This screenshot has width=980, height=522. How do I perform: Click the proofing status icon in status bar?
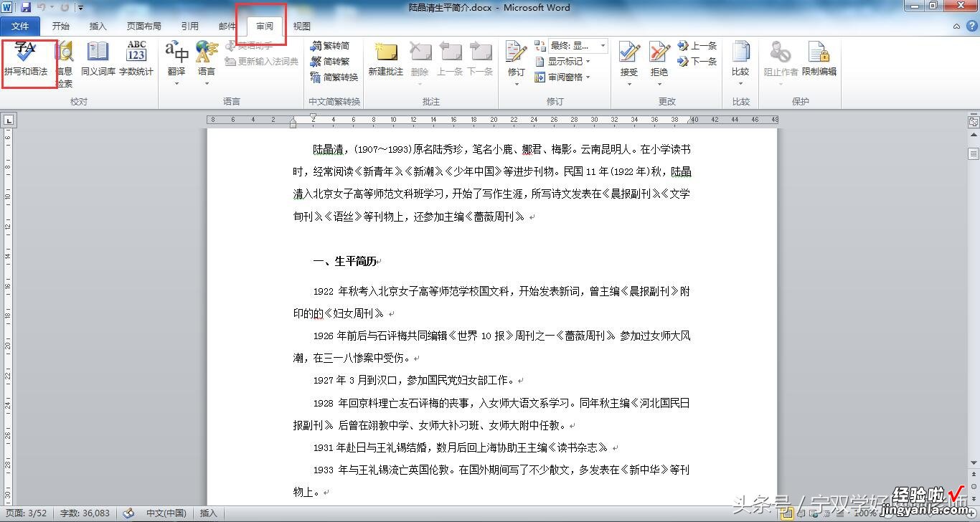pos(128,513)
